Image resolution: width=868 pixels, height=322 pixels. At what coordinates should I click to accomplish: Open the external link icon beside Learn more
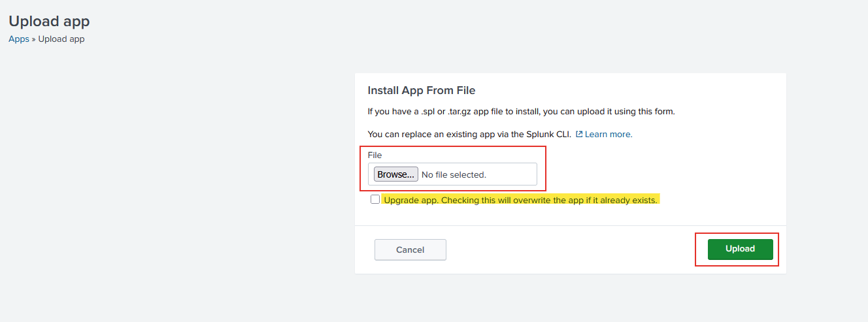(579, 134)
